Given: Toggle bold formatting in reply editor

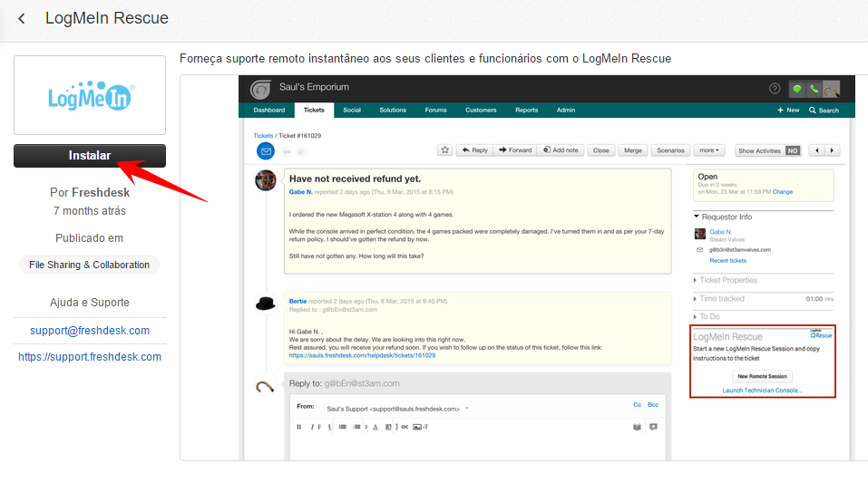Looking at the screenshot, I should (299, 427).
